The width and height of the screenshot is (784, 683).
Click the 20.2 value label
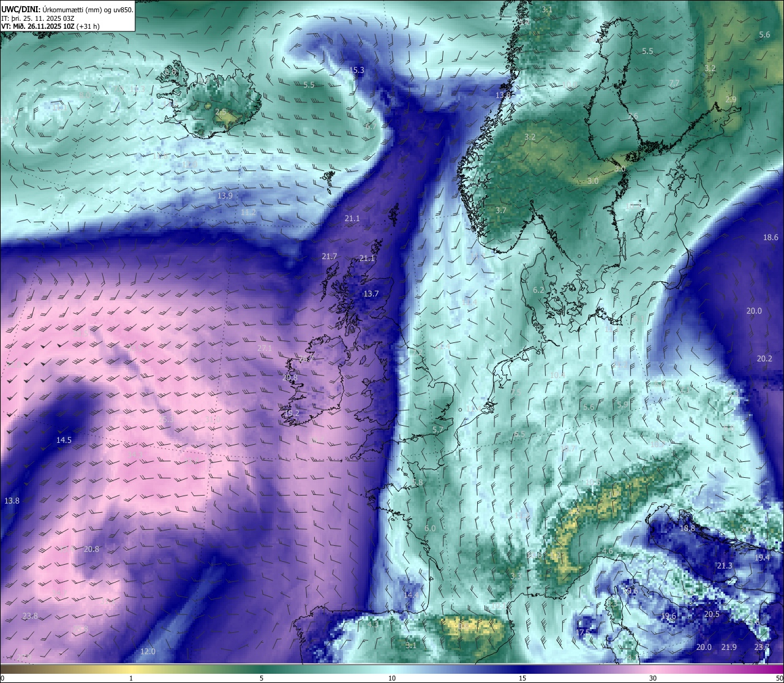[764, 358]
